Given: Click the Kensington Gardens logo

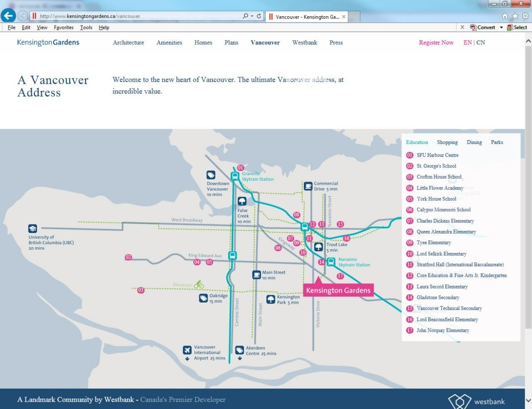Looking at the screenshot, I should click(48, 42).
